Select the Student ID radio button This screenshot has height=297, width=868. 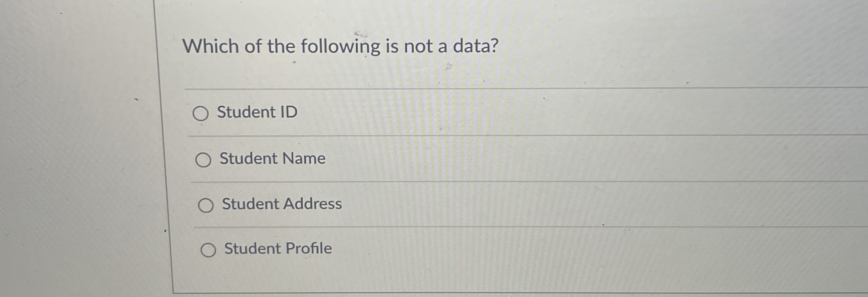click(201, 113)
